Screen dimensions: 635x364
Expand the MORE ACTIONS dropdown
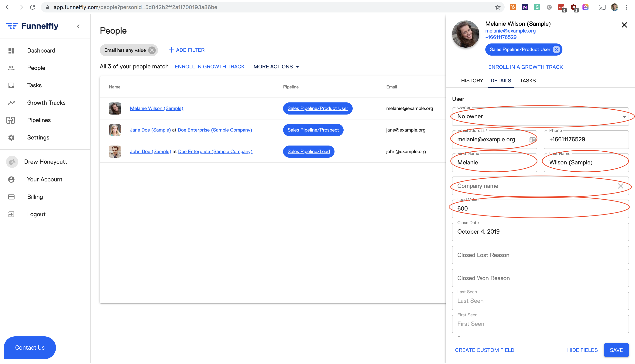[276, 67]
